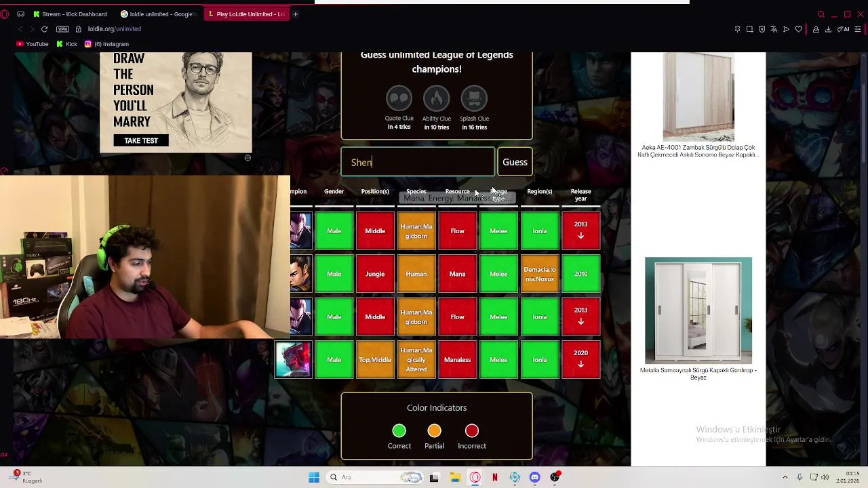Open the Splash Clue icon

(x=474, y=98)
